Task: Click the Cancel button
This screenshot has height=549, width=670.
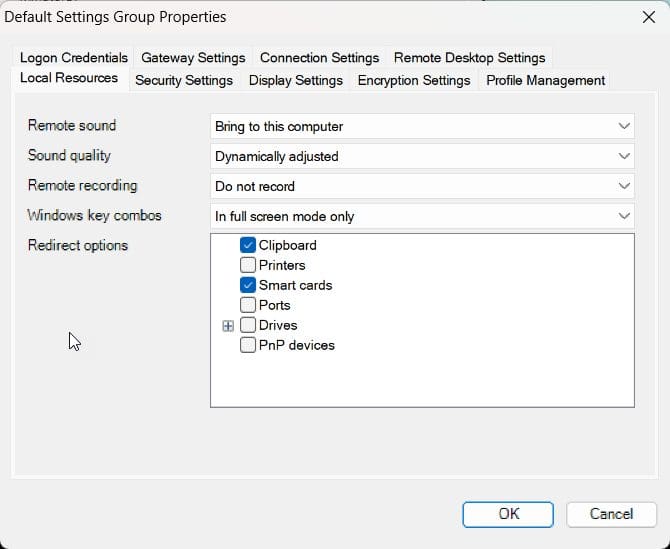Action: (x=611, y=514)
